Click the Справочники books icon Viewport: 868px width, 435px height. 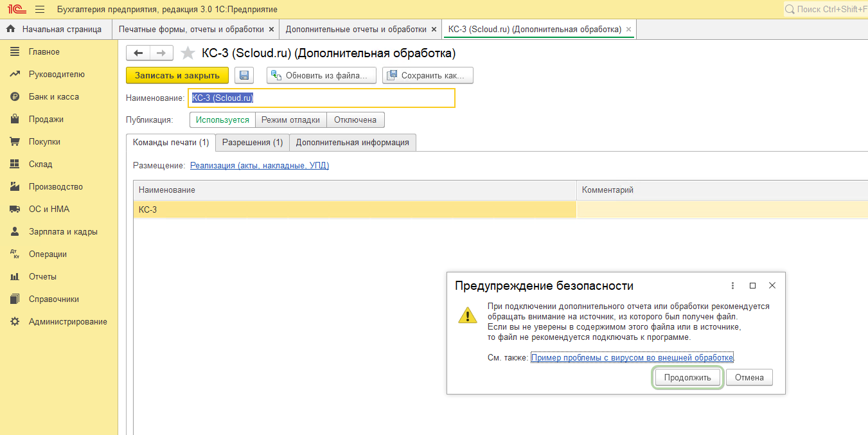[15, 299]
